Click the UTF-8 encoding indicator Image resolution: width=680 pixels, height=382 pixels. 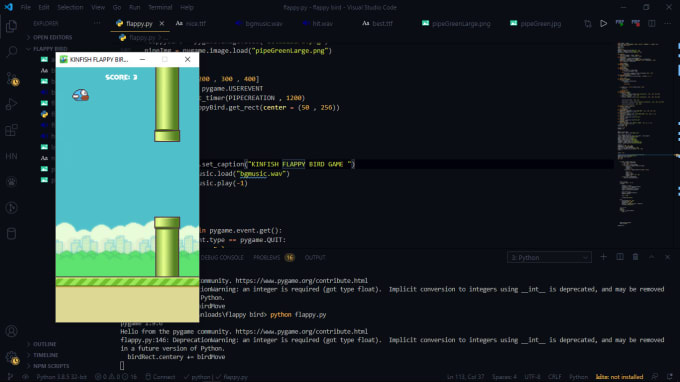tap(532, 377)
